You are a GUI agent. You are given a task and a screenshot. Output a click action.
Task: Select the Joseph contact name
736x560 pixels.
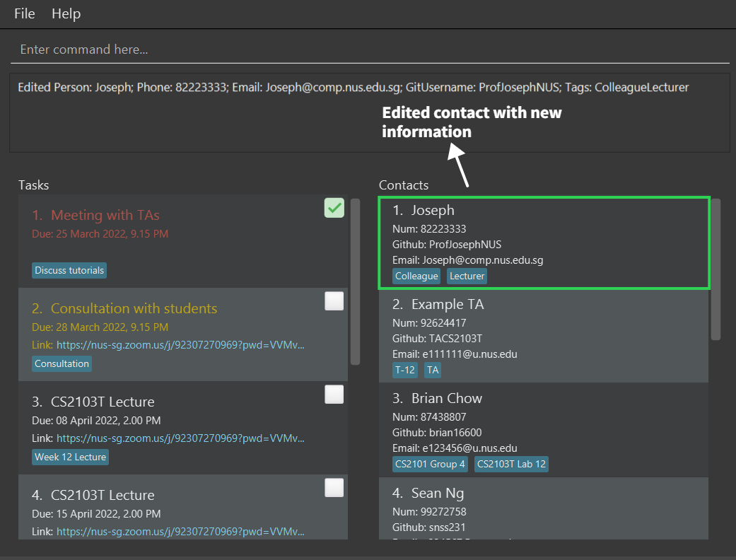433,210
